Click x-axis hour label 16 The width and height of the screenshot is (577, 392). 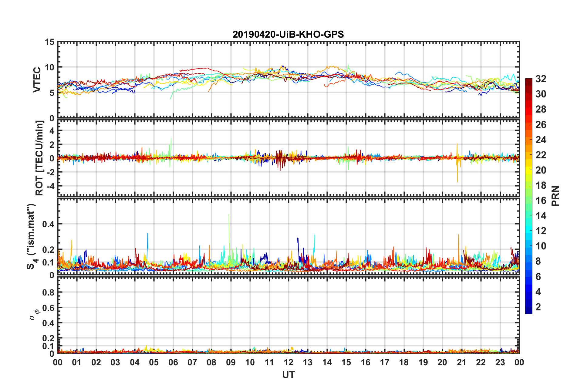pos(366,362)
